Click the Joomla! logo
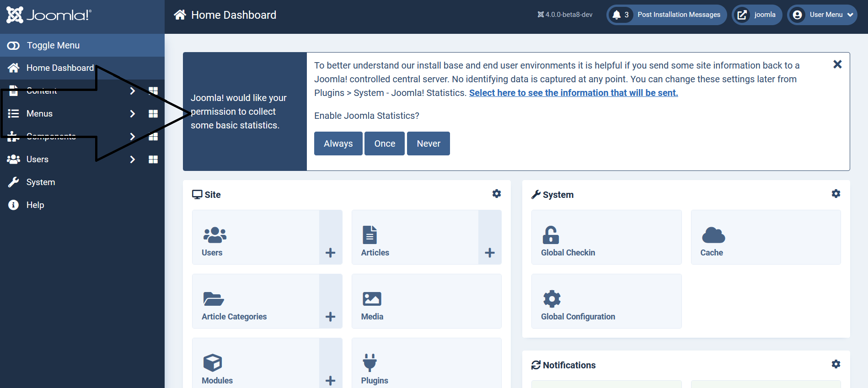 49,15
